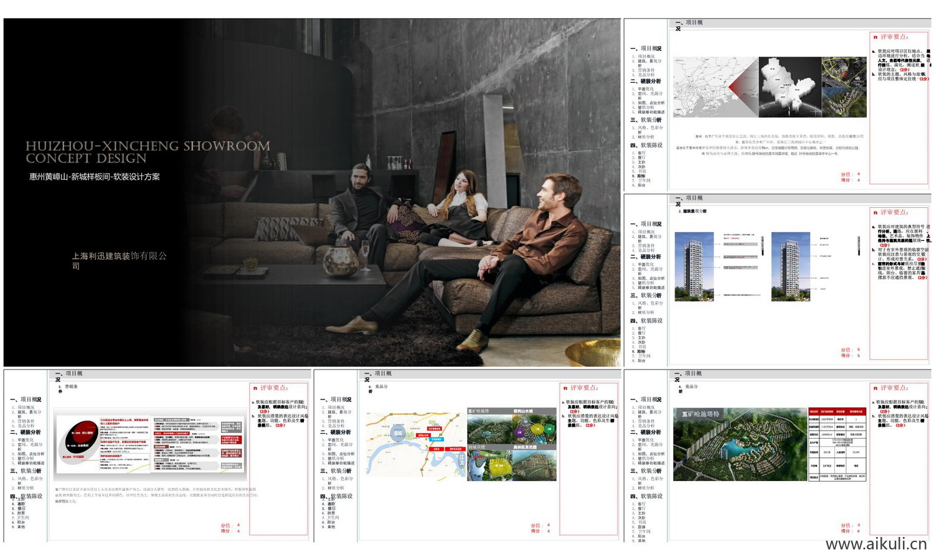Screen dimensions: 934x560
Task: Click '评审要点' heading in top-right slide
Action: click(894, 37)
